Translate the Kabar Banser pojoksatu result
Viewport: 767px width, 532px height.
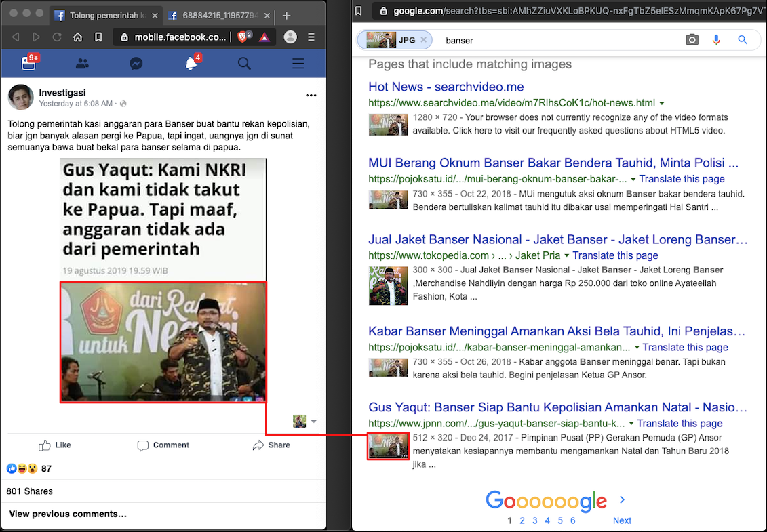click(x=686, y=348)
